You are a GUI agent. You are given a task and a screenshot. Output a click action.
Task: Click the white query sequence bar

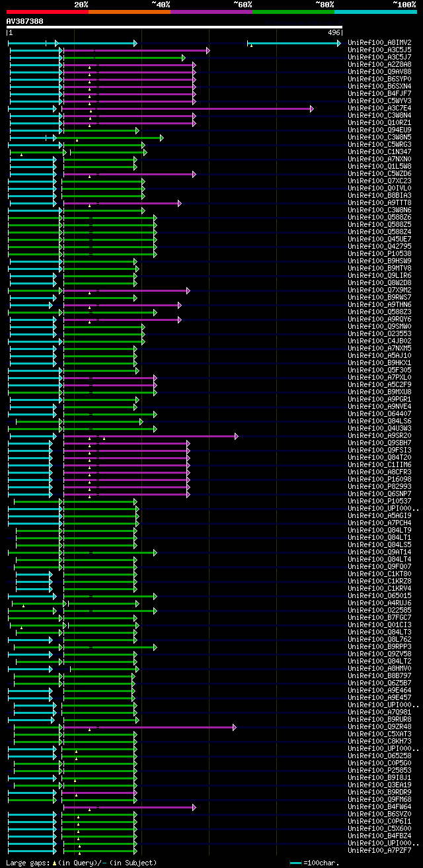pyautogui.click(x=174, y=27)
